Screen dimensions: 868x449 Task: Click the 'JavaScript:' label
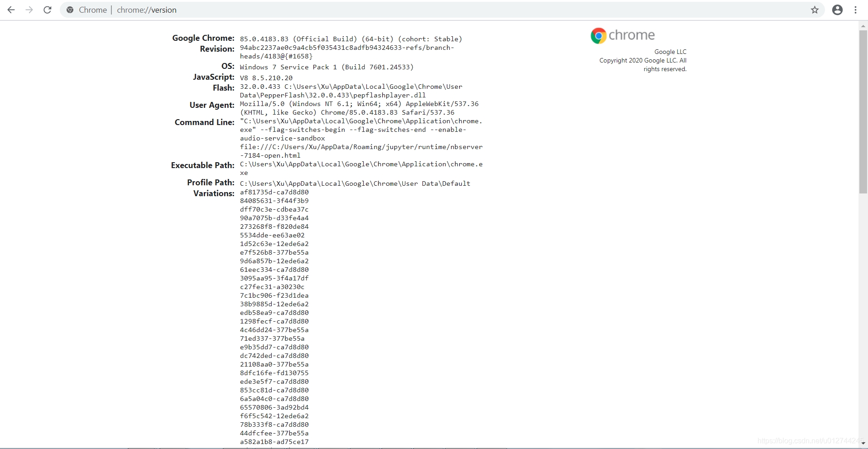[214, 77]
